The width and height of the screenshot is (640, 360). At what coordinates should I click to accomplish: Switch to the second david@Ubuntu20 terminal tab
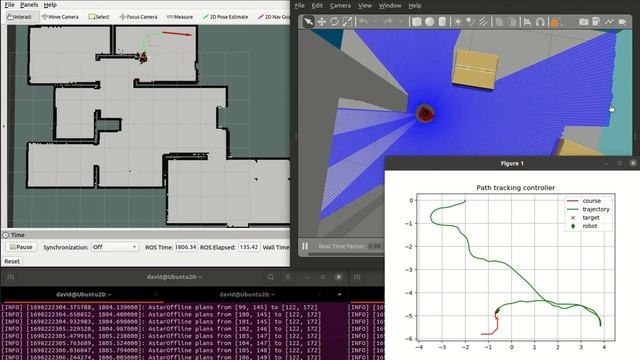[247, 294]
